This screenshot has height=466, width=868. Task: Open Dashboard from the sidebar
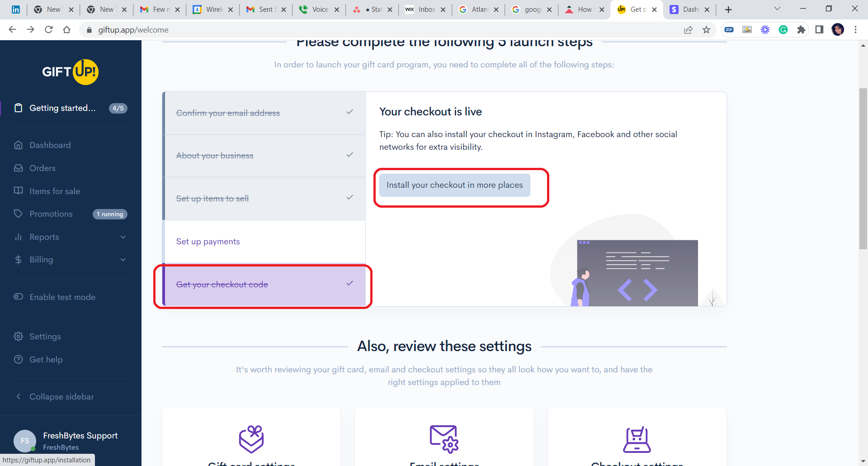[x=50, y=145]
